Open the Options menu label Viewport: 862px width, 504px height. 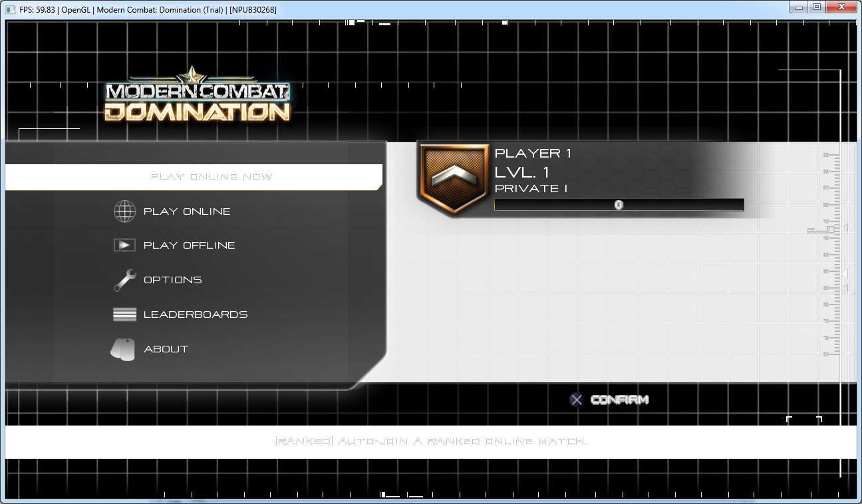click(x=172, y=280)
